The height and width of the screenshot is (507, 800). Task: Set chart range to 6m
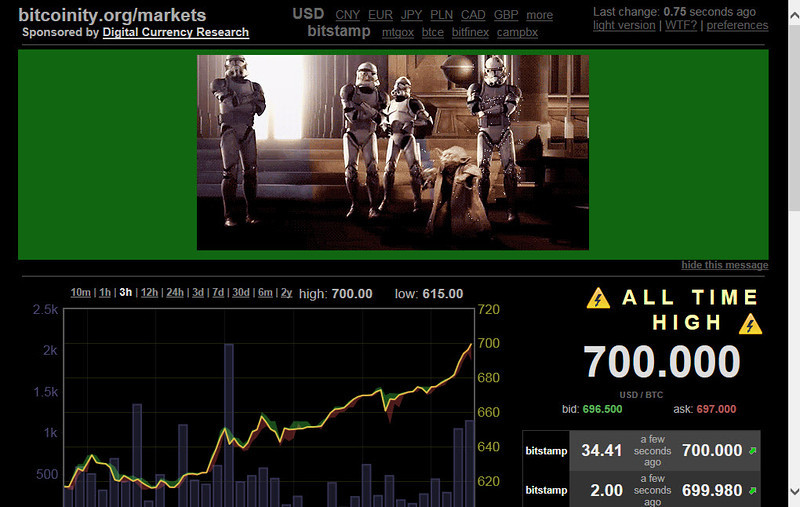tap(265, 292)
